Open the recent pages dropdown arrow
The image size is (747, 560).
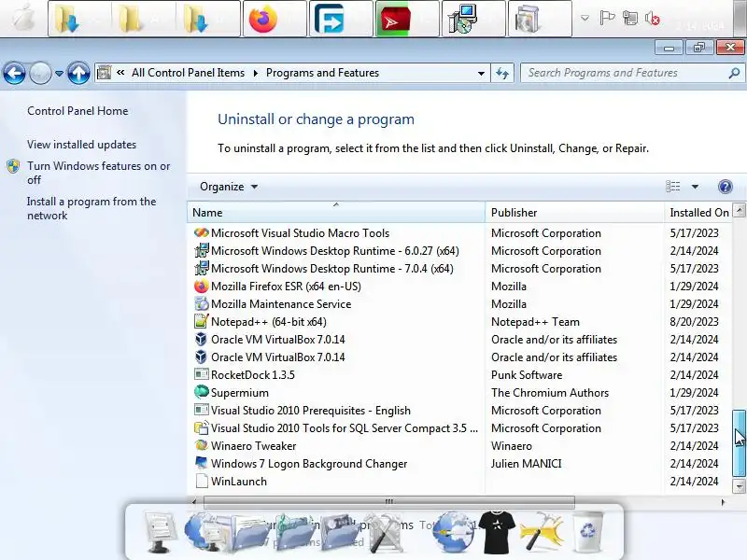59,74
